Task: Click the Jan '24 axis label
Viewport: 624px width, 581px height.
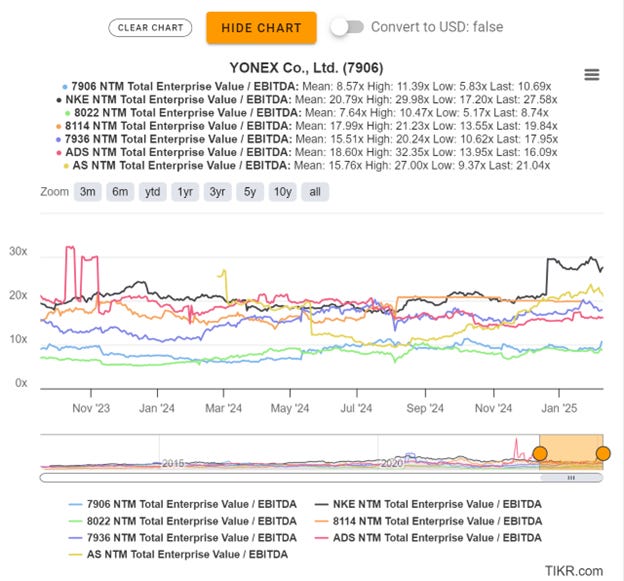Action: coord(157,408)
